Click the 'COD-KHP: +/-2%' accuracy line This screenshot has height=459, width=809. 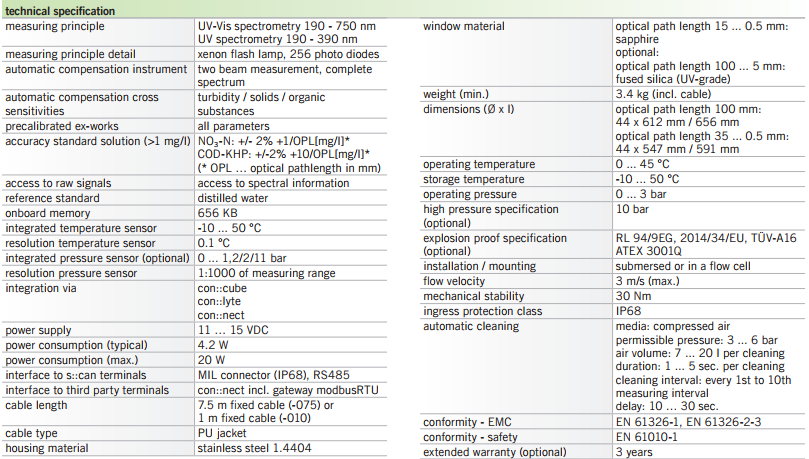point(283,154)
